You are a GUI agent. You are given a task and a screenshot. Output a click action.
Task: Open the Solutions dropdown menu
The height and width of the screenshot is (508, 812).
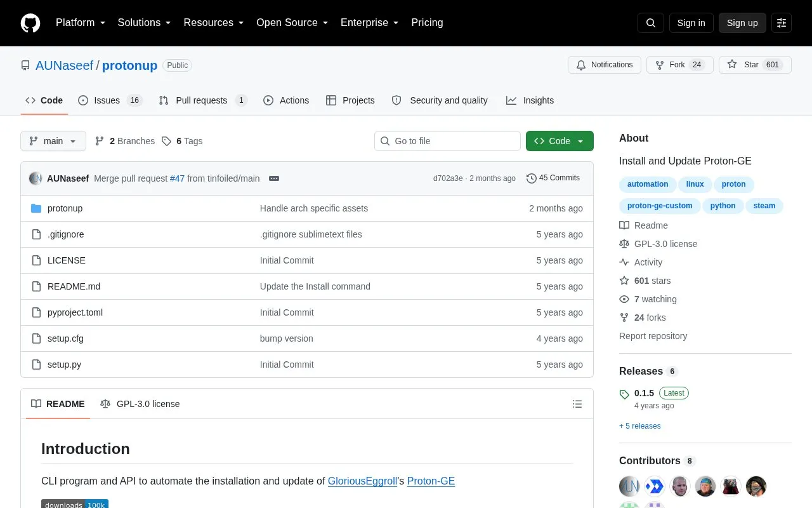(145, 23)
